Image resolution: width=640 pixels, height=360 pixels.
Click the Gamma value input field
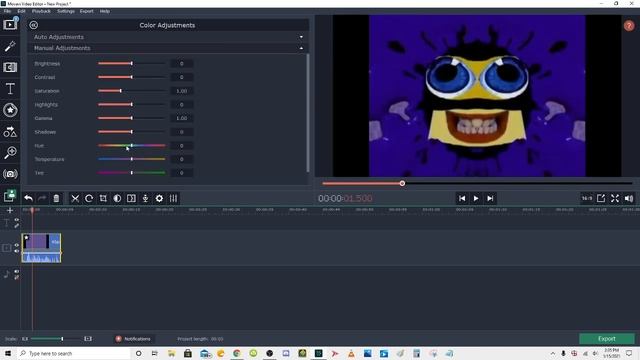click(182, 118)
